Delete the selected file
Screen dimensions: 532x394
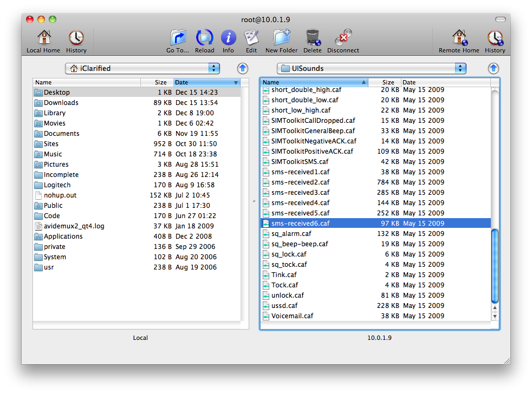click(312, 38)
